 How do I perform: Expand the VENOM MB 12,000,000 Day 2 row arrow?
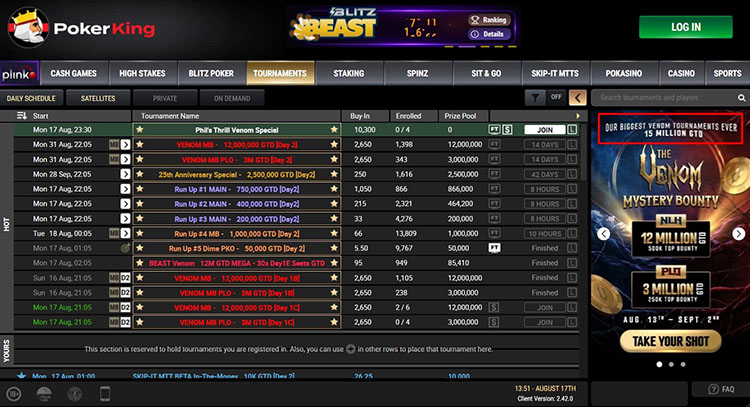(x=125, y=144)
